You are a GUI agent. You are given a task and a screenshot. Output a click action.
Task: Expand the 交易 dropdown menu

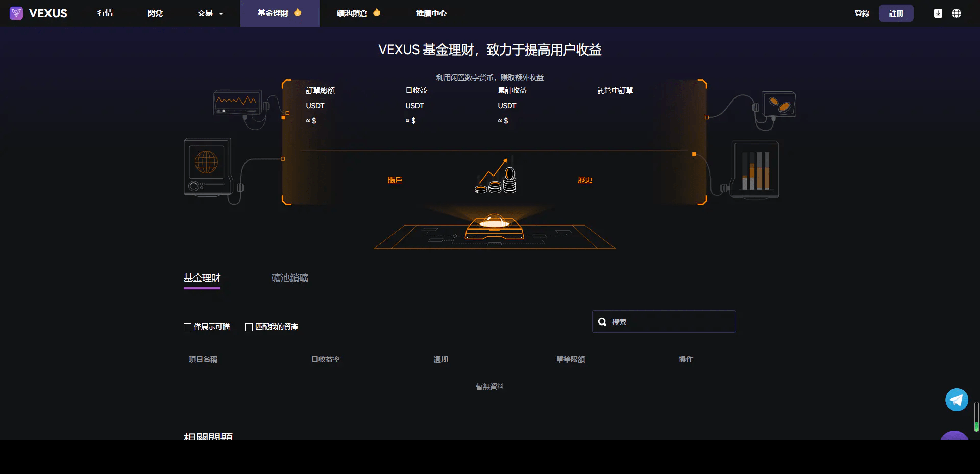point(210,13)
